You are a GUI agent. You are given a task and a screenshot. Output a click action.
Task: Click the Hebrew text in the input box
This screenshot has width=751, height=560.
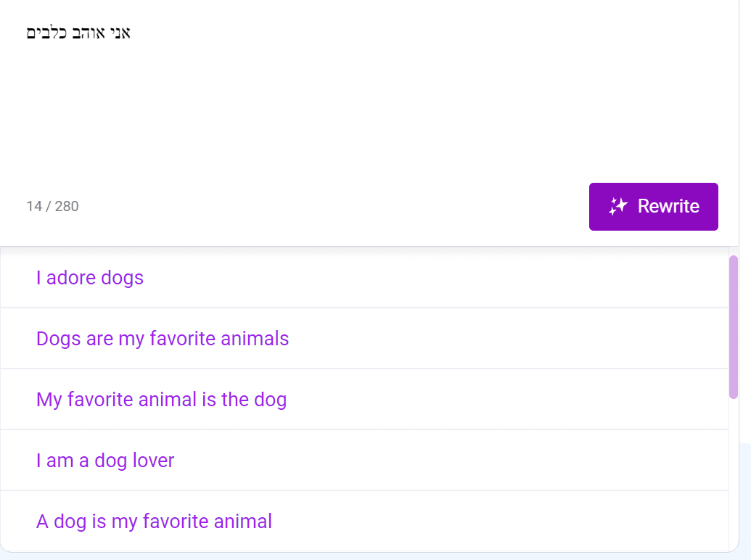coord(78,33)
